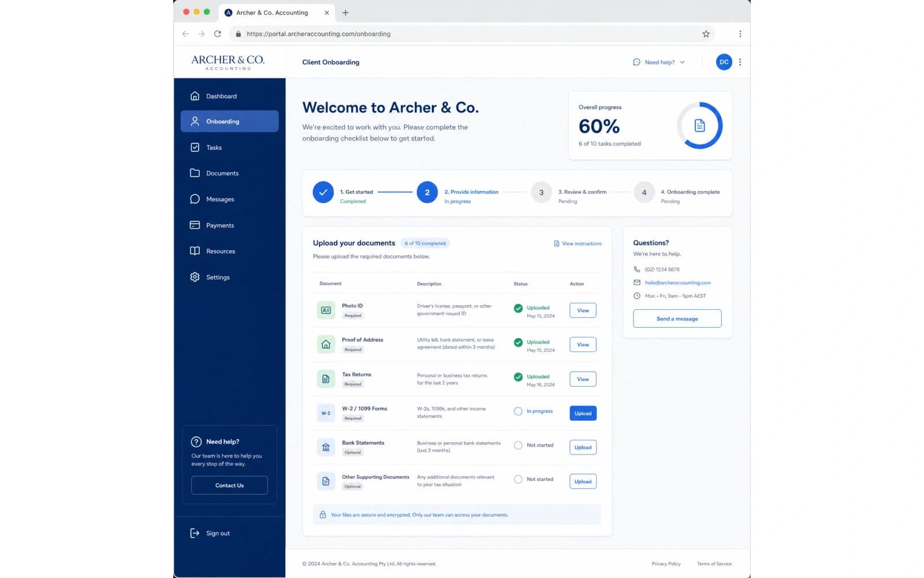View the uploaded Tax Returns
This screenshot has height=578, width=924.
tap(583, 379)
